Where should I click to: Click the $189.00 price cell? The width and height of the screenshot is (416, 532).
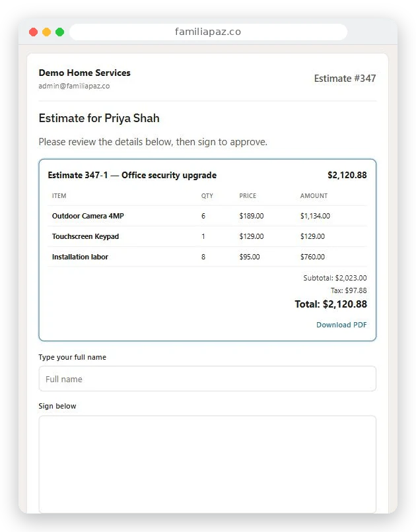click(252, 216)
